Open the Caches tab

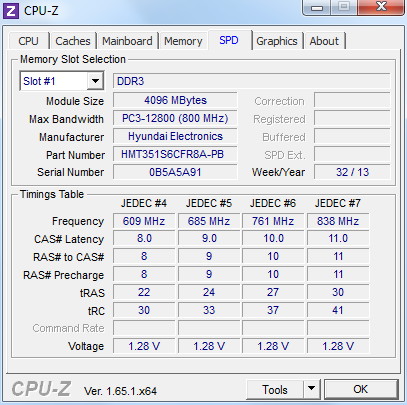73,41
